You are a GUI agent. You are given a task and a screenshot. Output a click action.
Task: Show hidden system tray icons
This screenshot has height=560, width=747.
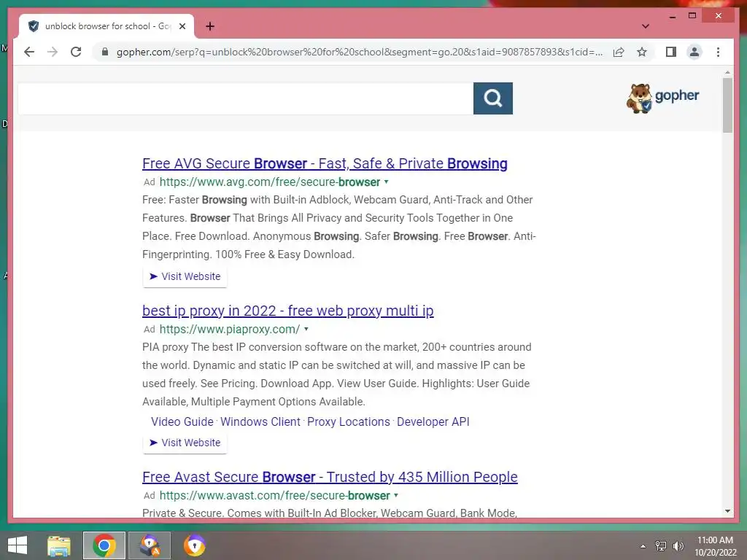coord(643,546)
